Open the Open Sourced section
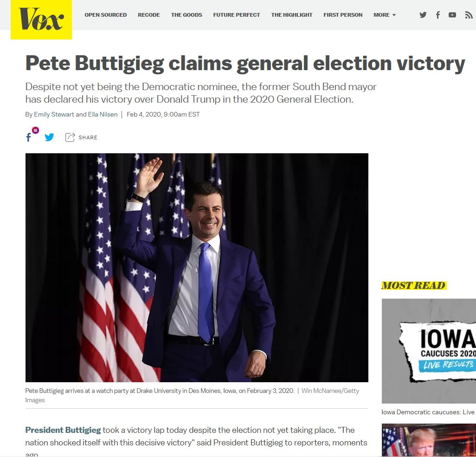The width and height of the screenshot is (476, 457). [x=106, y=15]
